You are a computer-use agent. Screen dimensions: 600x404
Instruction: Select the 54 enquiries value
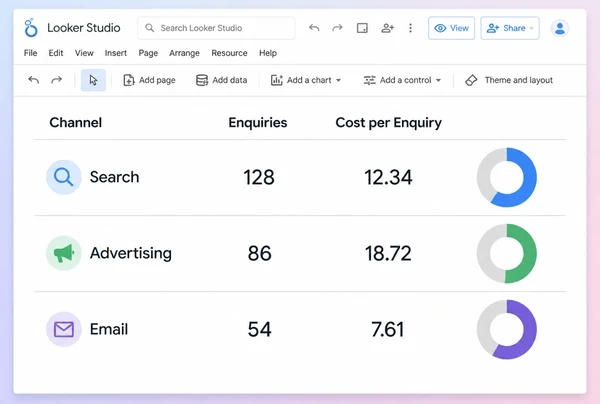(x=259, y=329)
